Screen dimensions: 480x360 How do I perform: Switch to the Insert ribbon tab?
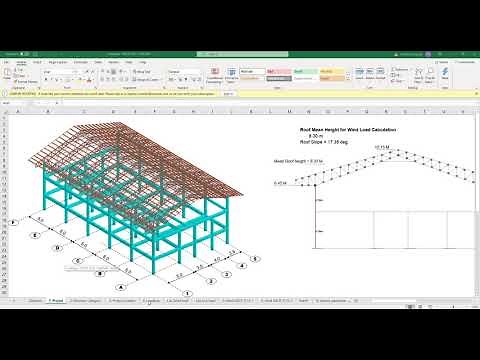[37, 62]
